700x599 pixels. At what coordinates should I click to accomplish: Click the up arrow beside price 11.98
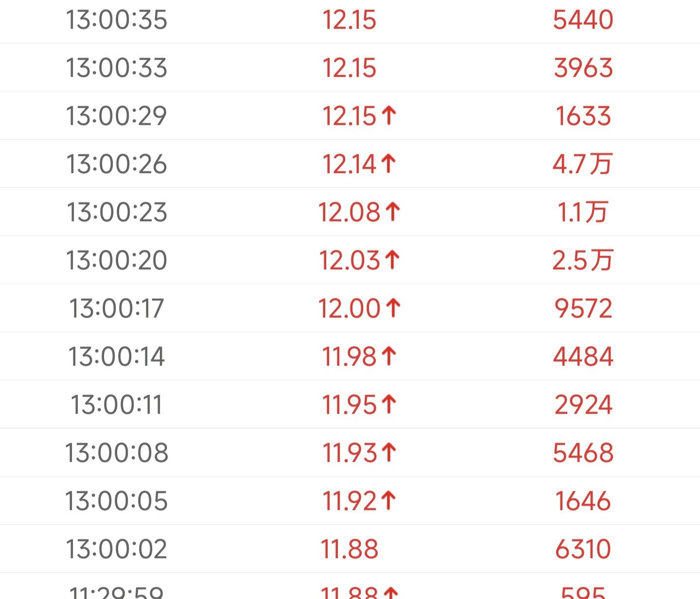click(x=389, y=356)
